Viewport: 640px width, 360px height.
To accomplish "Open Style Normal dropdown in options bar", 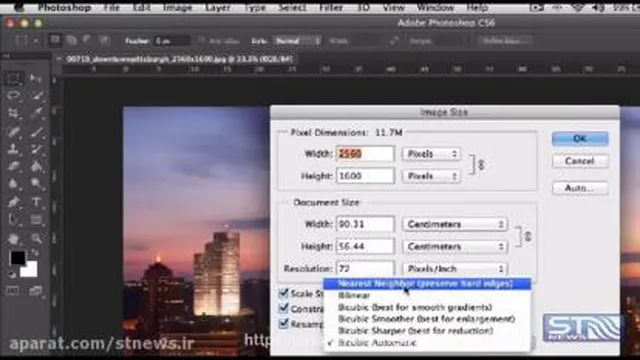I will pyautogui.click(x=297, y=41).
